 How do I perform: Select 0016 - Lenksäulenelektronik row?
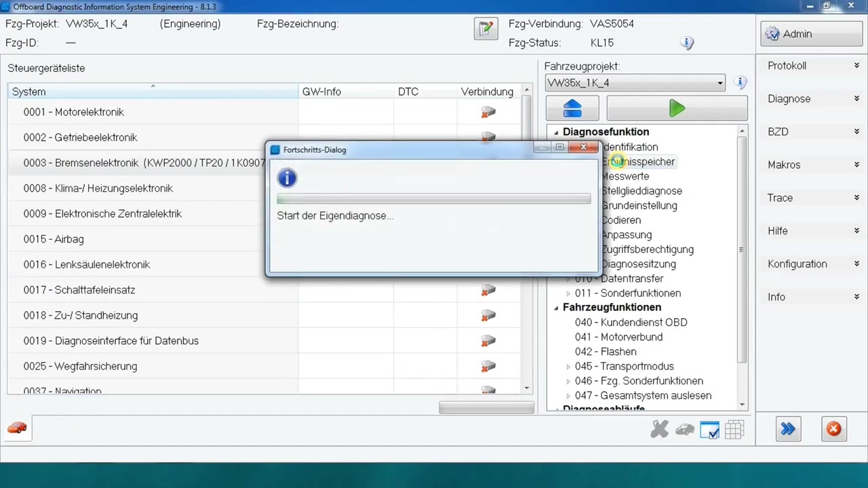click(x=136, y=264)
